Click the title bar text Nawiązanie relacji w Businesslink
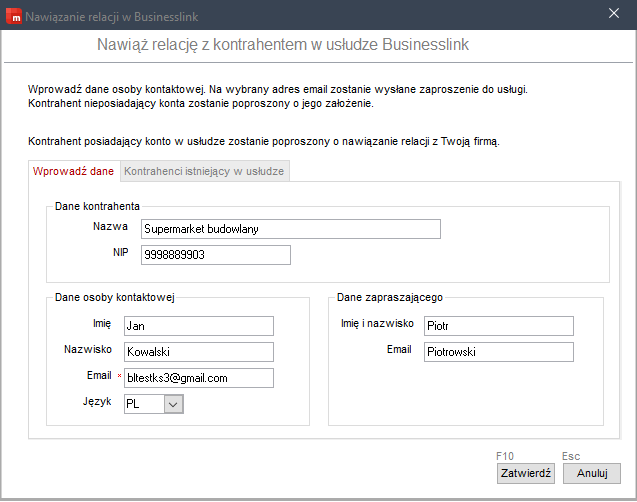The width and height of the screenshot is (637, 502). pyautogui.click(x=112, y=17)
